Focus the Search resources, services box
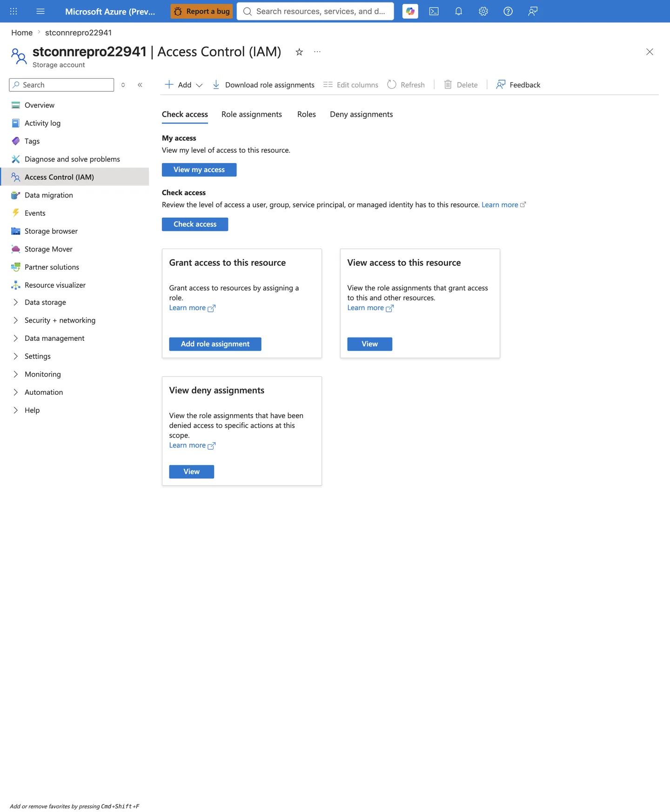This screenshot has width=670, height=812. pyautogui.click(x=315, y=11)
